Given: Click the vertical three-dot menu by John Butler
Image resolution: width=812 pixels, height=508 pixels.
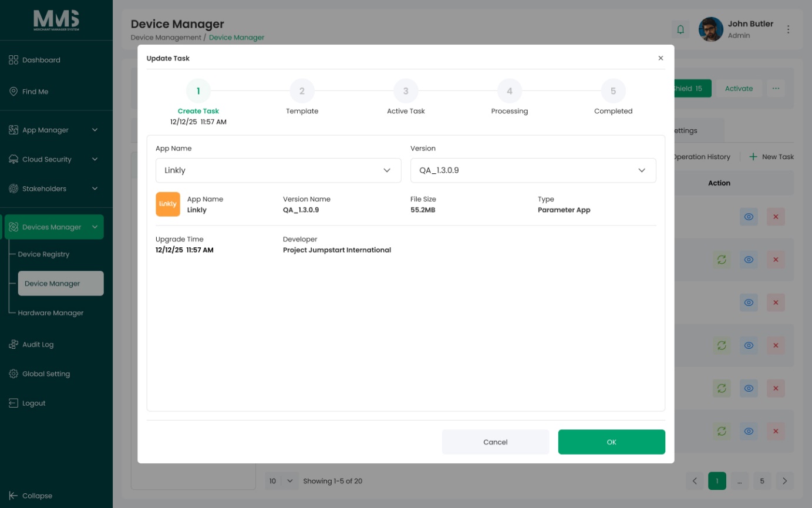Looking at the screenshot, I should coord(789,29).
